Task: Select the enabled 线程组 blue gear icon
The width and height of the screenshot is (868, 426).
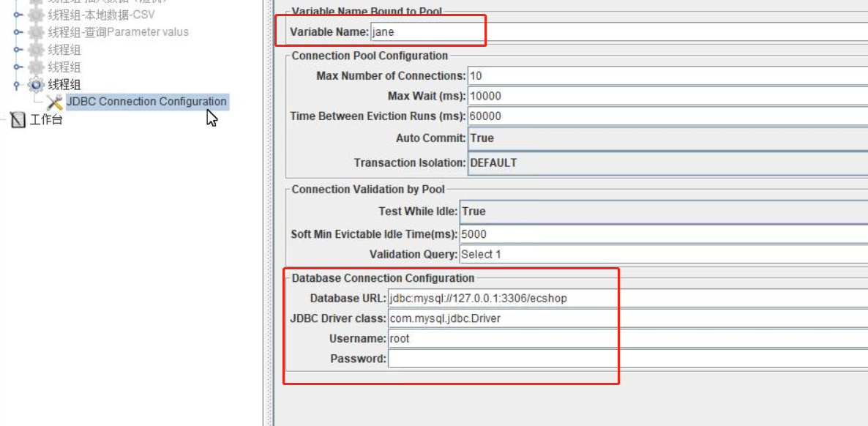Action: 36,85
